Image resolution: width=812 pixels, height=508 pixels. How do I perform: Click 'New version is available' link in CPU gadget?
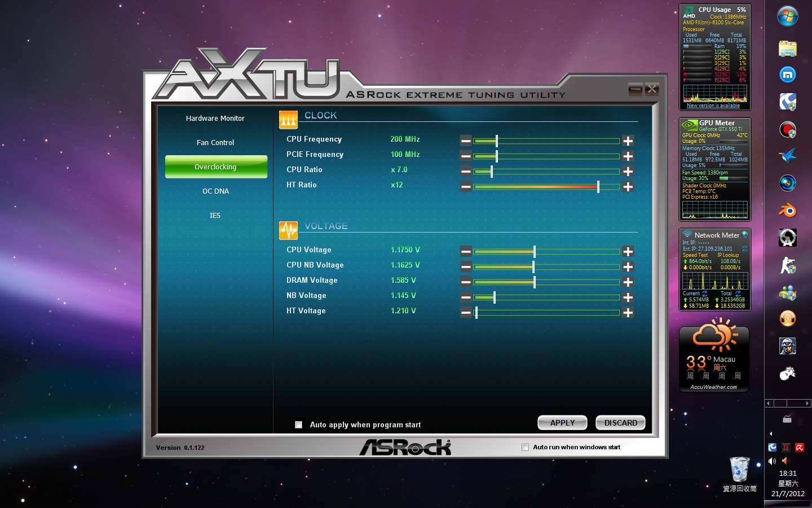click(713, 106)
